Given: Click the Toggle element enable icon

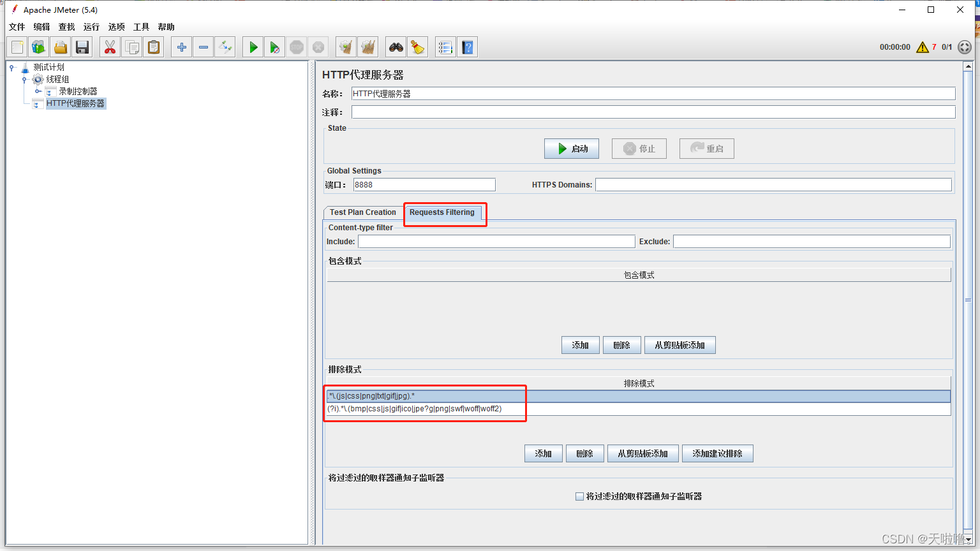Looking at the screenshot, I should [x=225, y=47].
